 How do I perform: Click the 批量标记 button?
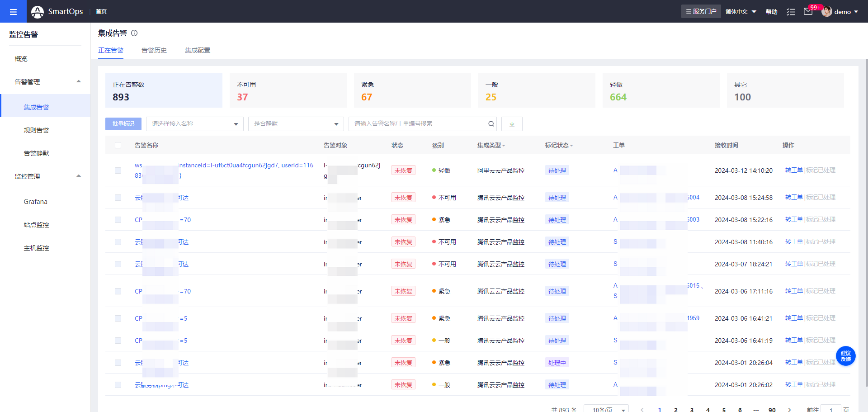[123, 124]
